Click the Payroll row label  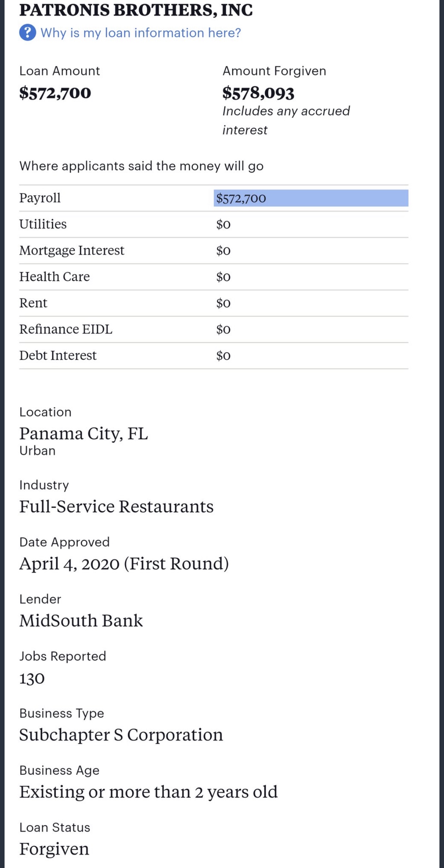[x=40, y=198]
